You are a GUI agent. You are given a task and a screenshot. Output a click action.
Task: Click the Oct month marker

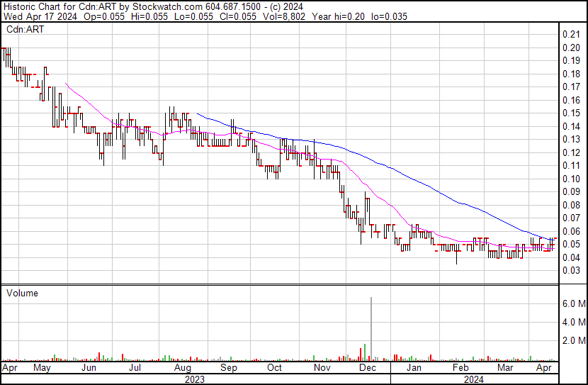pyautogui.click(x=274, y=368)
